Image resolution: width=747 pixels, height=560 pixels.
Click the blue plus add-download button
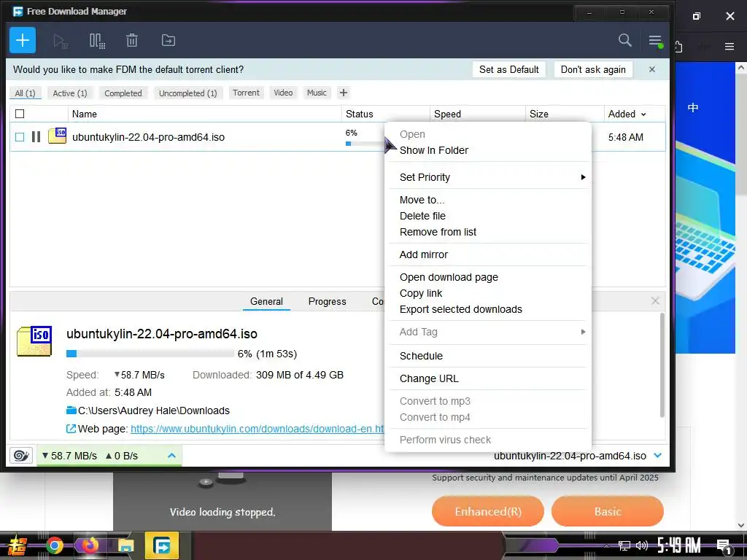[x=23, y=40]
